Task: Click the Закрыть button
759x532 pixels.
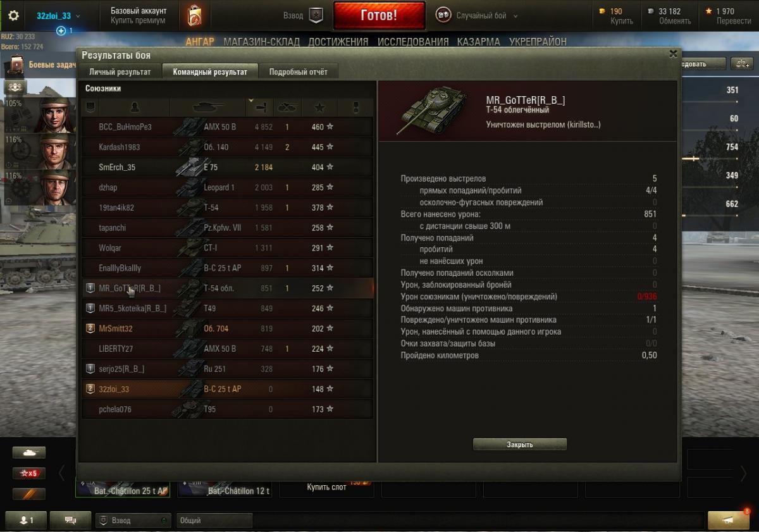Action: click(x=520, y=445)
